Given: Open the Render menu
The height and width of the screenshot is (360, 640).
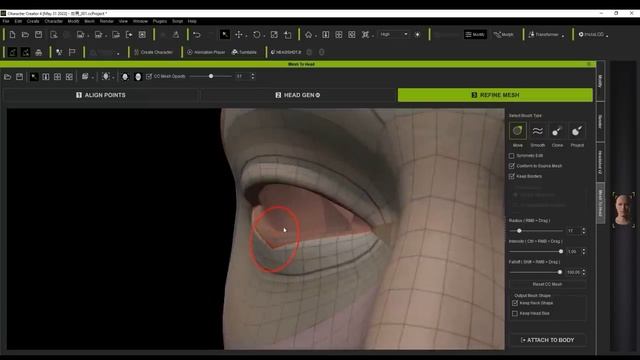Looking at the screenshot, I should click(107, 21).
